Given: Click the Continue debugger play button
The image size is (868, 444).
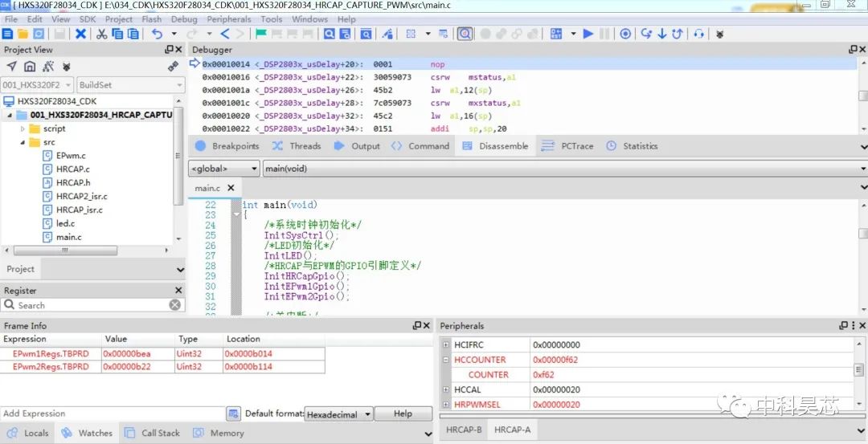Looking at the screenshot, I should point(588,34).
